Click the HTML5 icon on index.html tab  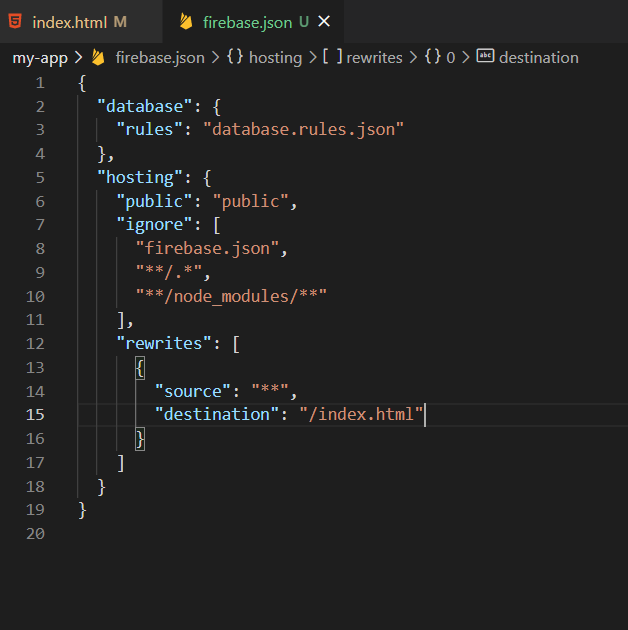pyautogui.click(x=15, y=21)
